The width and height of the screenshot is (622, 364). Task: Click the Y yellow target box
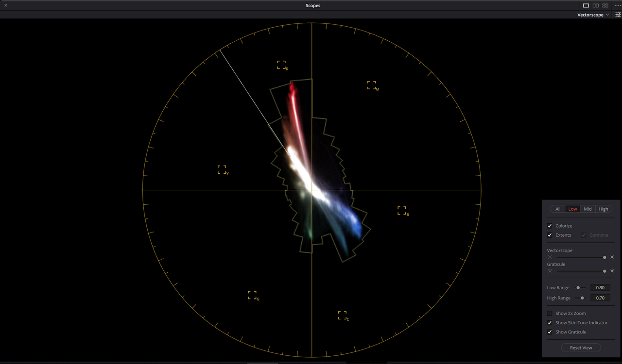(x=222, y=169)
